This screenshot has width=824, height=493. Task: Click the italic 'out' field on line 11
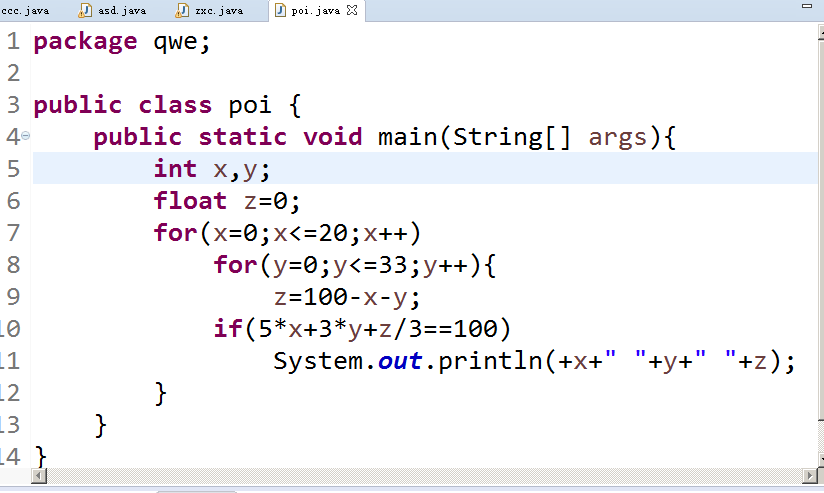[x=399, y=361]
